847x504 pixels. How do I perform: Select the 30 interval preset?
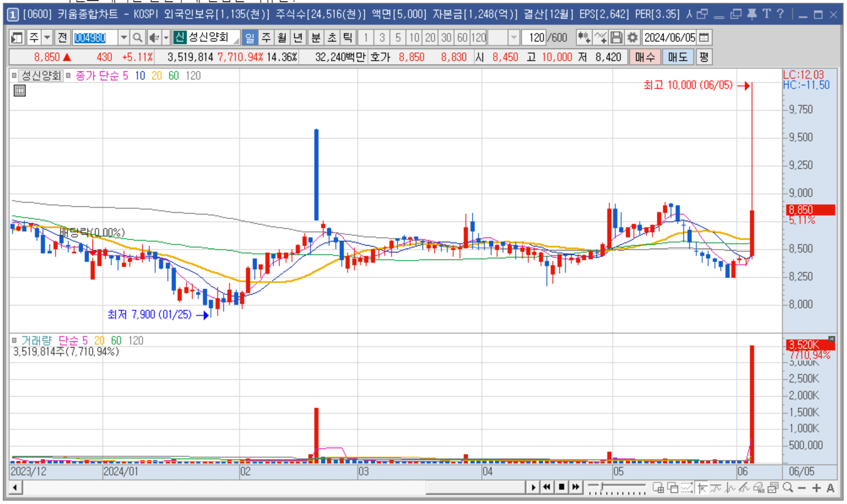[x=446, y=38]
